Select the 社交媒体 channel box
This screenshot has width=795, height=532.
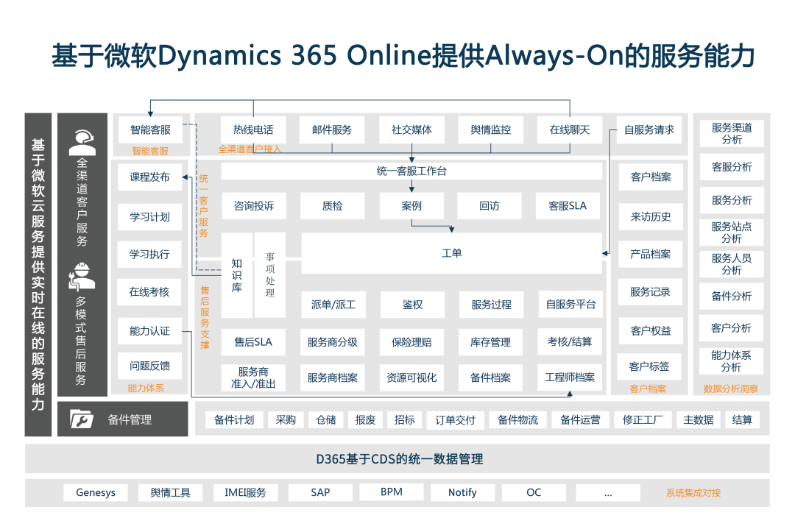[x=410, y=130]
